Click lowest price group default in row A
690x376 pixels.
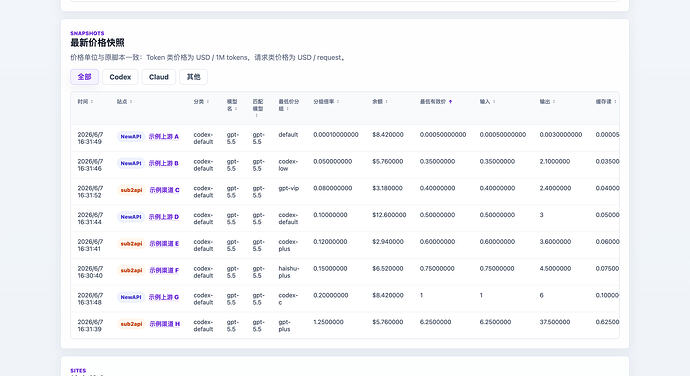tap(288, 135)
